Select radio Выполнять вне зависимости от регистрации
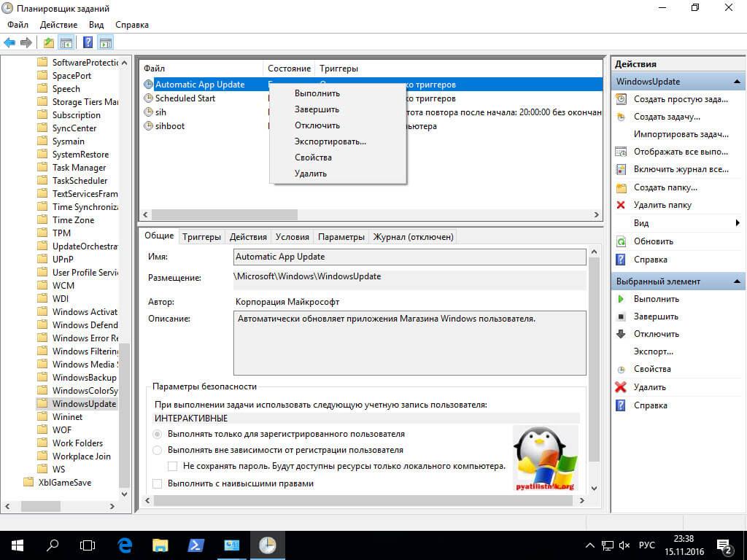The width and height of the screenshot is (747, 560). 157,450
